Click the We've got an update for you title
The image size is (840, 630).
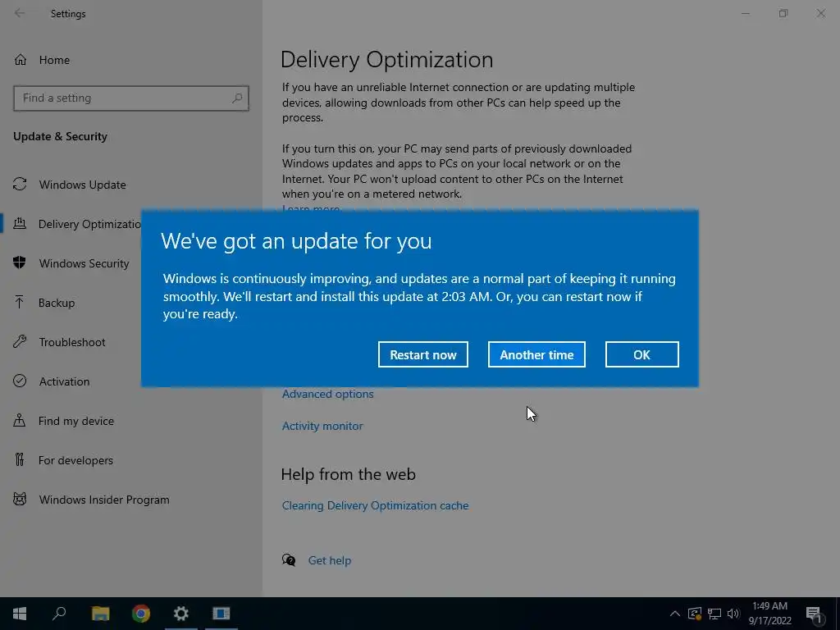[296, 241]
